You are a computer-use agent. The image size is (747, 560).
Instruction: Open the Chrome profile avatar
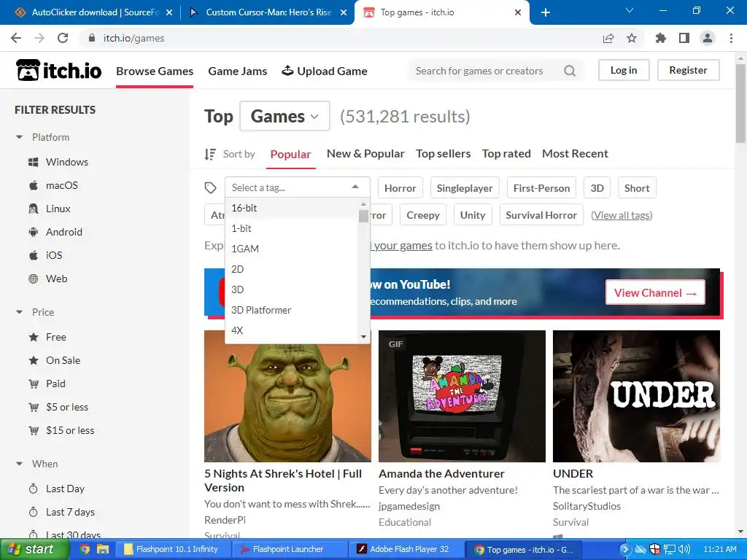708,38
